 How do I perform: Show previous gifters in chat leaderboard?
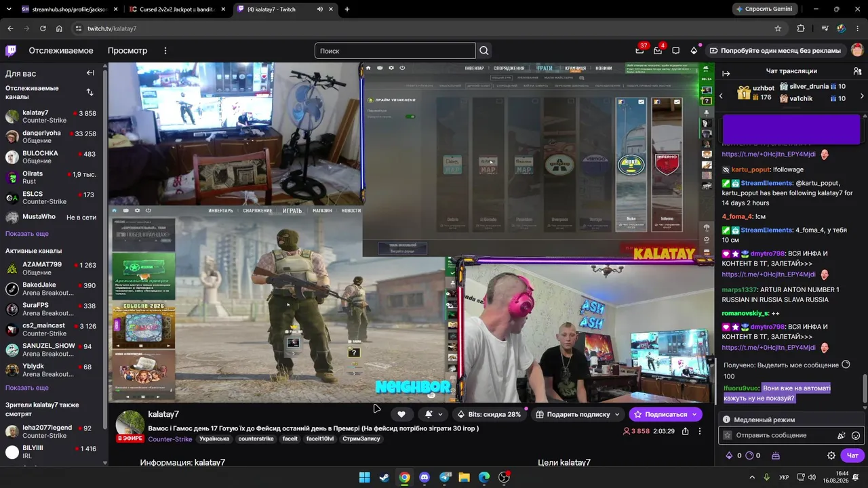(721, 96)
